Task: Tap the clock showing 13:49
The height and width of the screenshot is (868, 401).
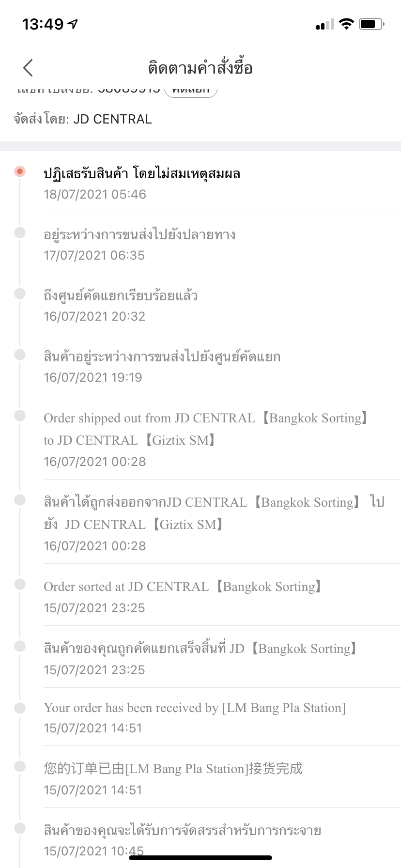Action: [43, 24]
